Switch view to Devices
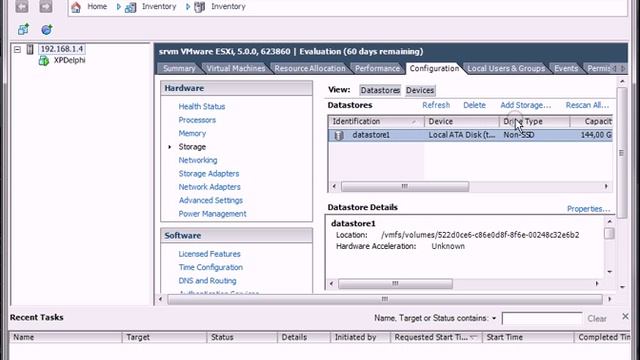Screen dimensions: 640x360 point(420,91)
